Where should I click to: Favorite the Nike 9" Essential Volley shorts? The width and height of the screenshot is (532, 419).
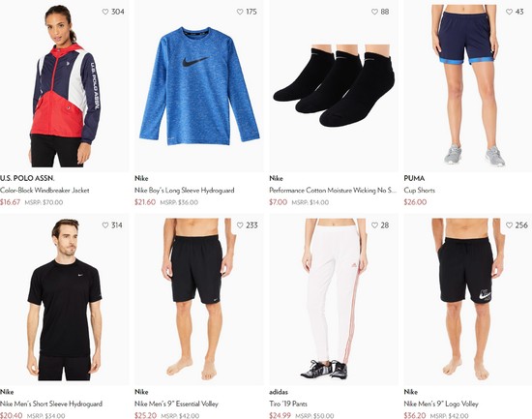point(240,225)
